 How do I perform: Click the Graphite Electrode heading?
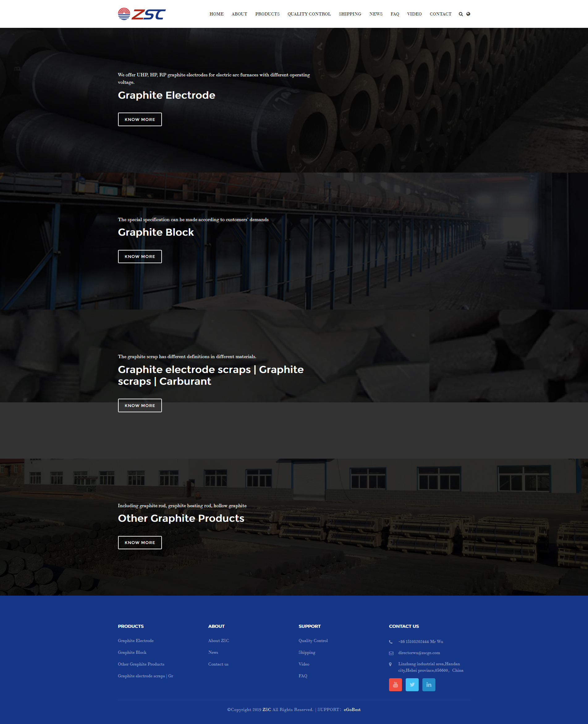coord(166,95)
